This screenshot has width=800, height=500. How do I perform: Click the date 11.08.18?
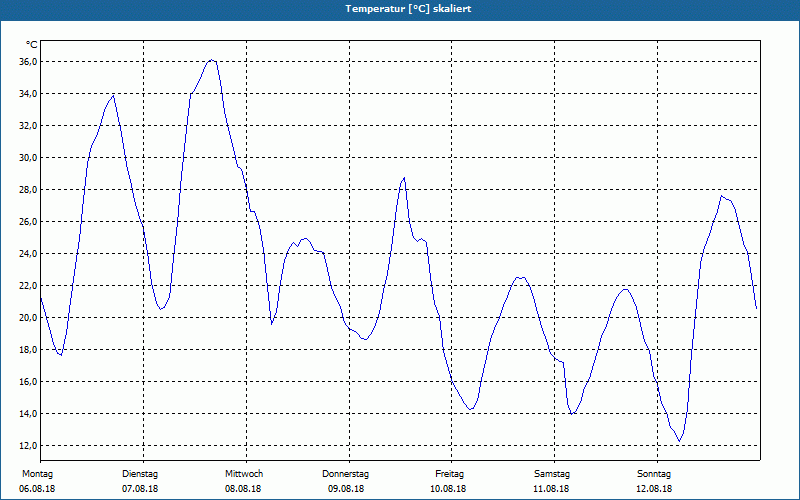(x=551, y=489)
